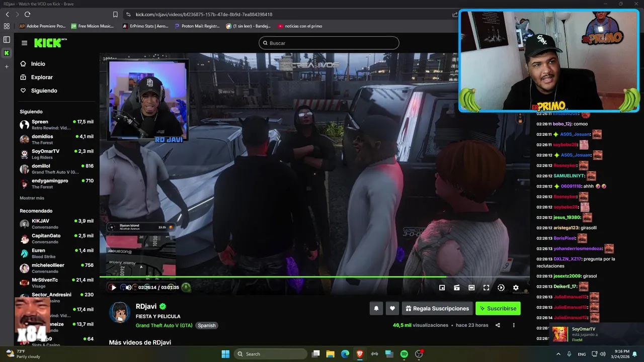
Task: Open Siguiendo in Kick sidebar
Action: pyautogui.click(x=38, y=90)
